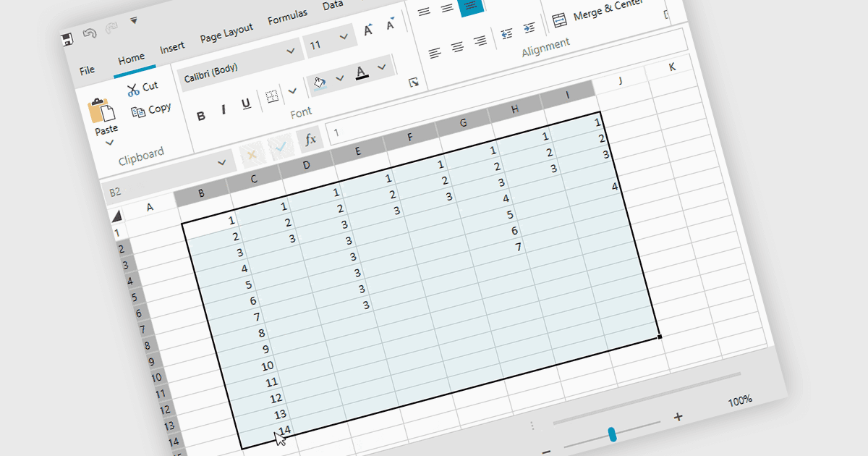Viewport: 868px width, 456px height.
Task: Select column K header
Action: [x=672, y=67]
